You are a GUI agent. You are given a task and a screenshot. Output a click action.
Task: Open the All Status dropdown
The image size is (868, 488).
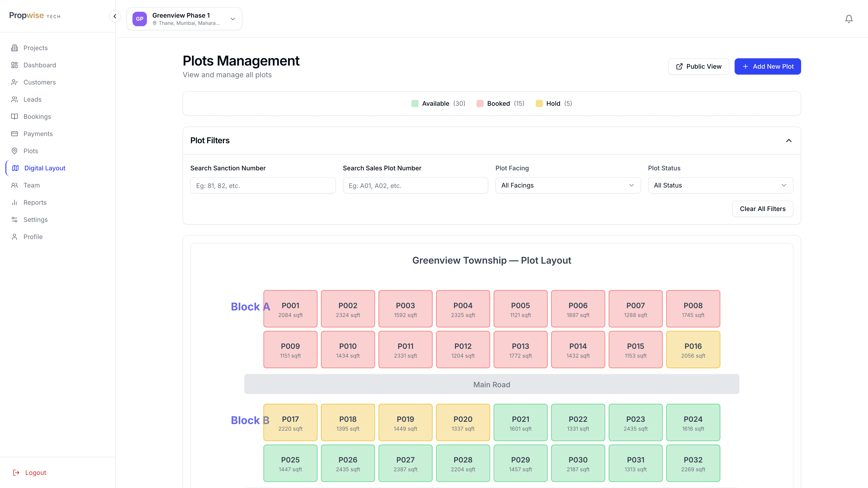720,185
